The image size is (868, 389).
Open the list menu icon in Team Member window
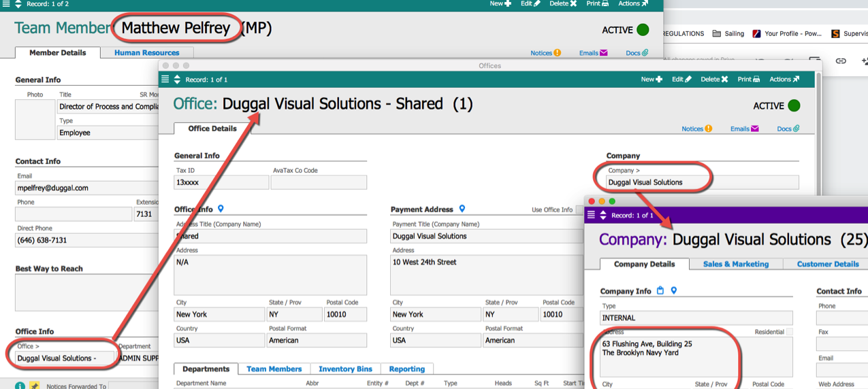5,4
